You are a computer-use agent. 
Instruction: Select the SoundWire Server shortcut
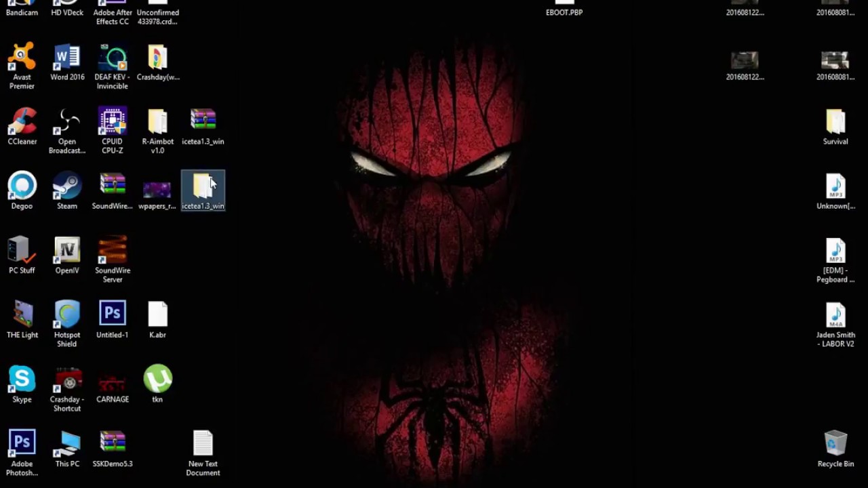(x=113, y=260)
